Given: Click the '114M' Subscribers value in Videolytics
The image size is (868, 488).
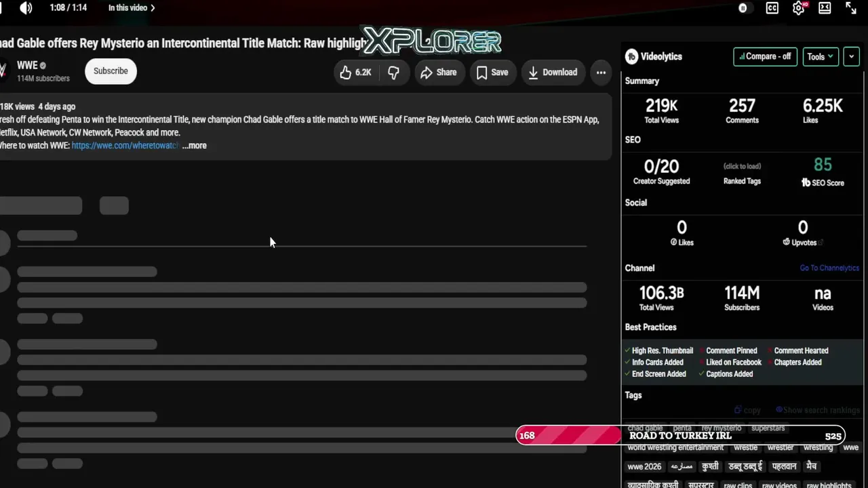Looking at the screenshot, I should [x=742, y=293].
